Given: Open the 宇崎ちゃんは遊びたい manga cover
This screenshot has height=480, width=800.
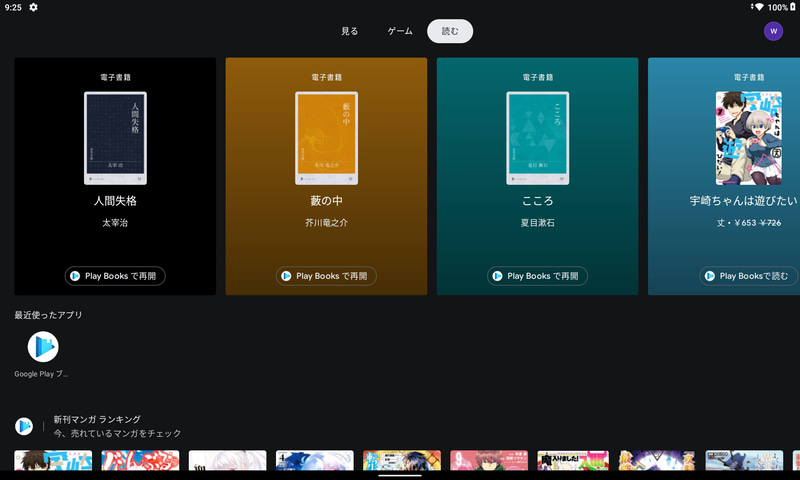Looking at the screenshot, I should pos(749,138).
